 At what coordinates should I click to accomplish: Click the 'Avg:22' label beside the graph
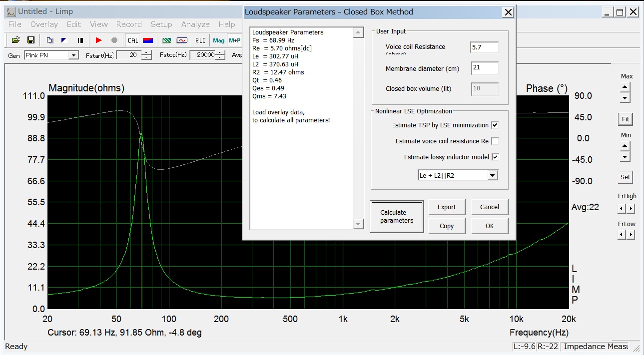585,207
